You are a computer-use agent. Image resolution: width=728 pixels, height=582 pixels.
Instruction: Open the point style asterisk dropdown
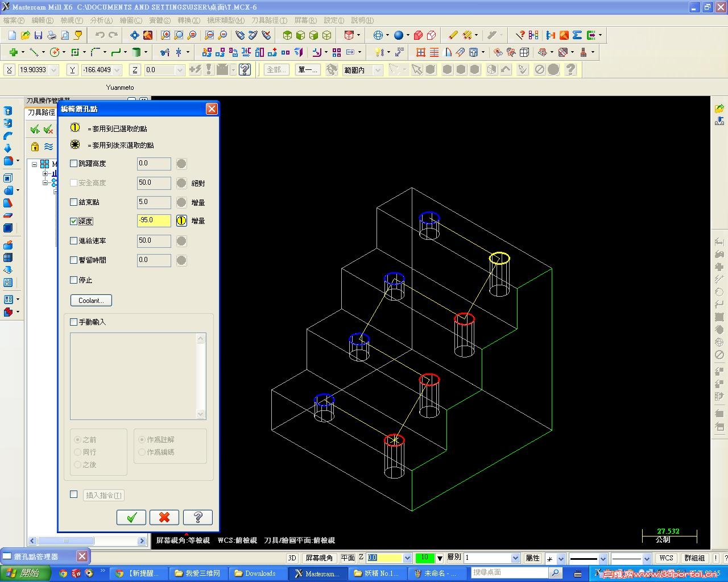pyautogui.click(x=561, y=559)
